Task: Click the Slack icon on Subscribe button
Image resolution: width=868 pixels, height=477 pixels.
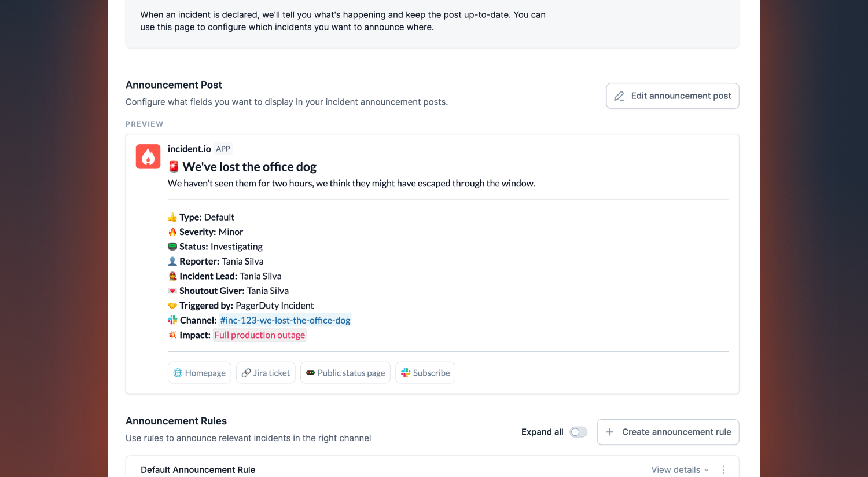Action: 406,373
